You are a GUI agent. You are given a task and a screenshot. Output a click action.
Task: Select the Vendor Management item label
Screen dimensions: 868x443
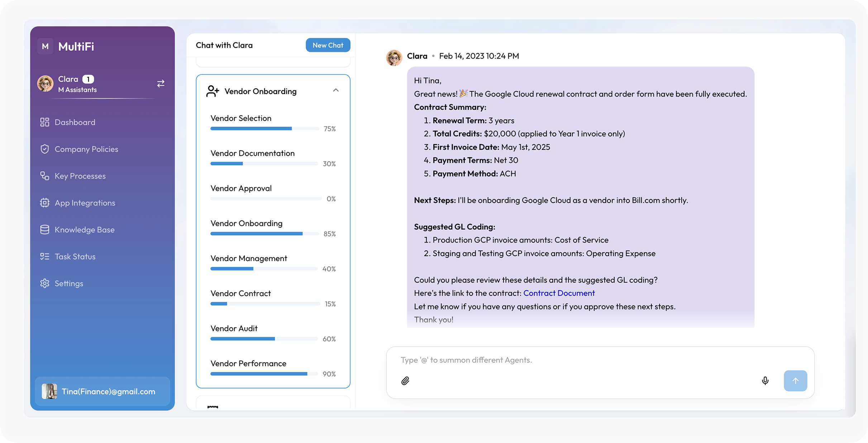pos(249,258)
